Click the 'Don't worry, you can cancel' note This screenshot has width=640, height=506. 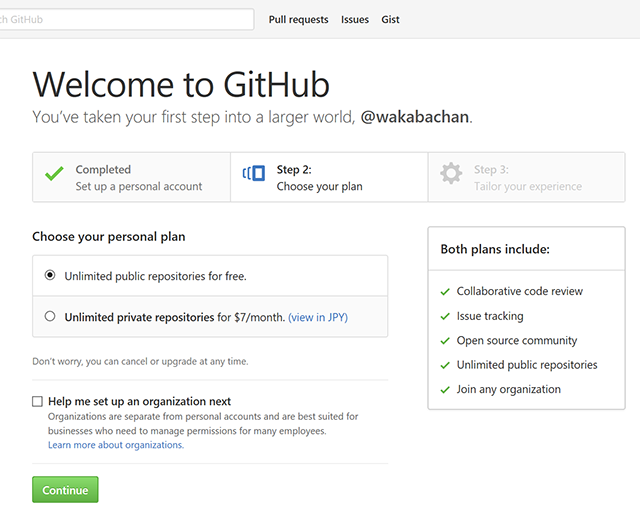(140, 362)
